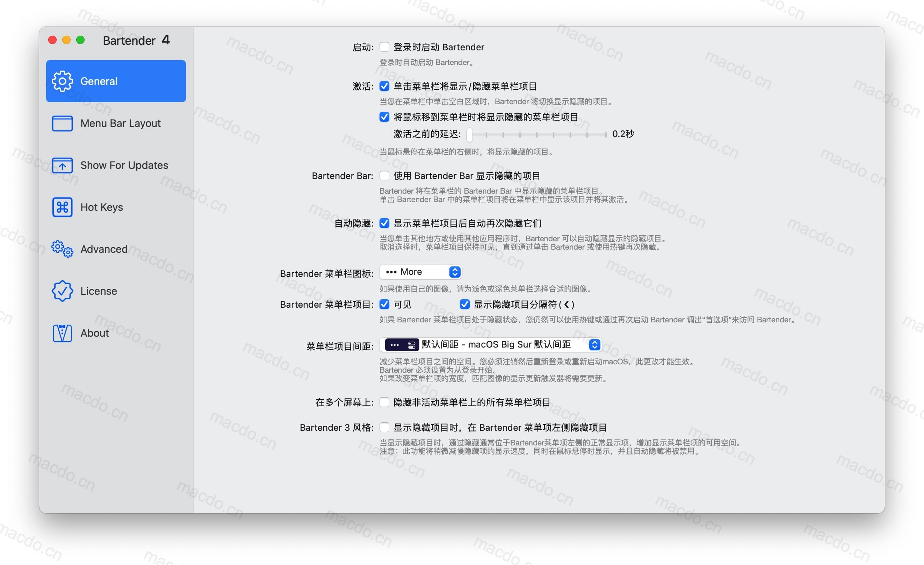Open the About section
The image size is (924, 565).
click(x=116, y=333)
